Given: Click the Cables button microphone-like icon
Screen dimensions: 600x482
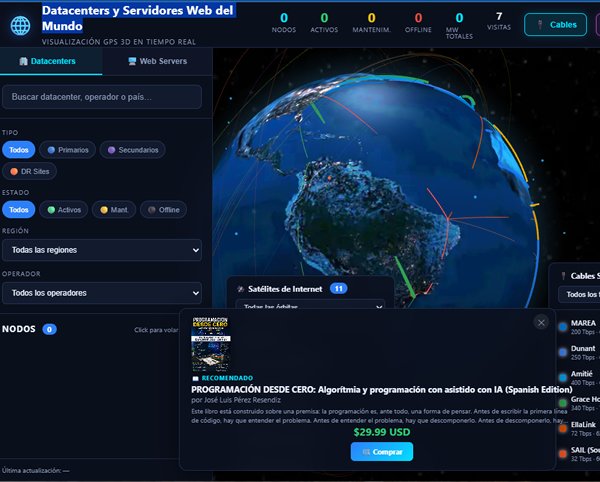Looking at the screenshot, I should pos(540,24).
